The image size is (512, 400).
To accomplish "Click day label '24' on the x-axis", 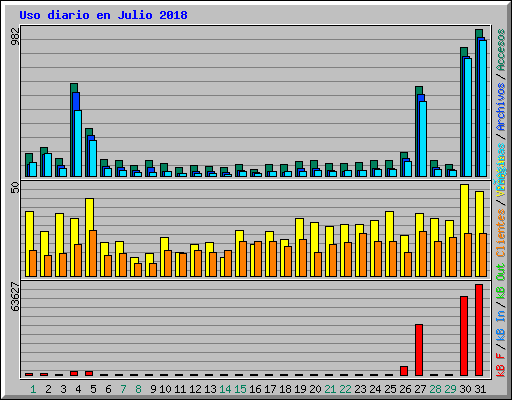I will 375,389.
